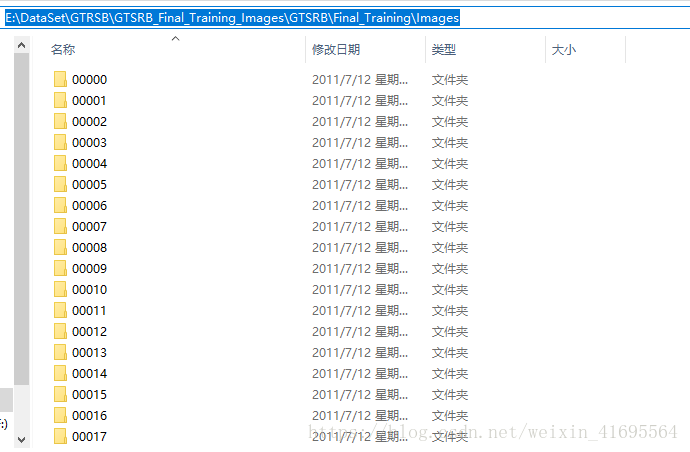Click the navigation pane scrollbar thumb
Viewport: 690px width, 452px height.
tap(22, 219)
